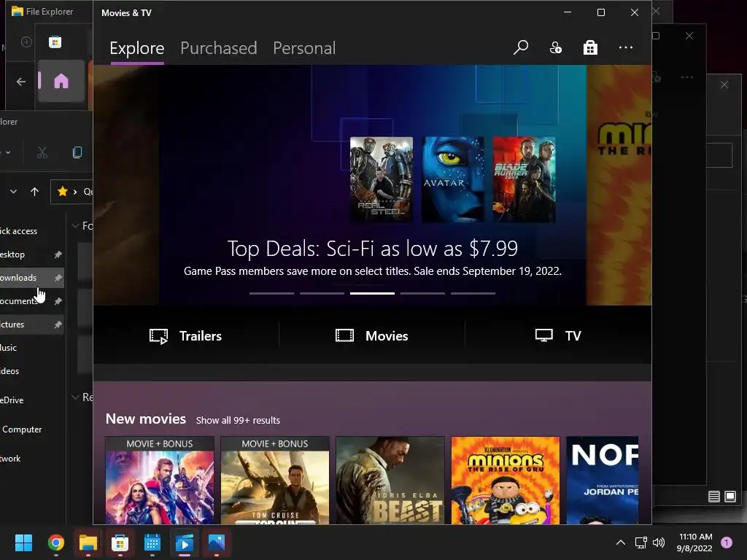Click Show all 99+ results link
Screen dimensions: 747x560
pyautogui.click(x=239, y=420)
